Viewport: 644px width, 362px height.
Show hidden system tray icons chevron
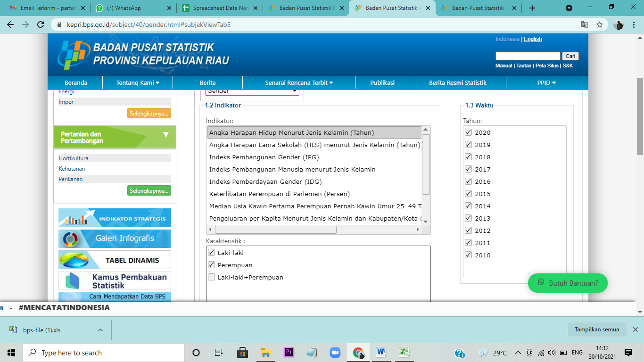pyautogui.click(x=518, y=353)
